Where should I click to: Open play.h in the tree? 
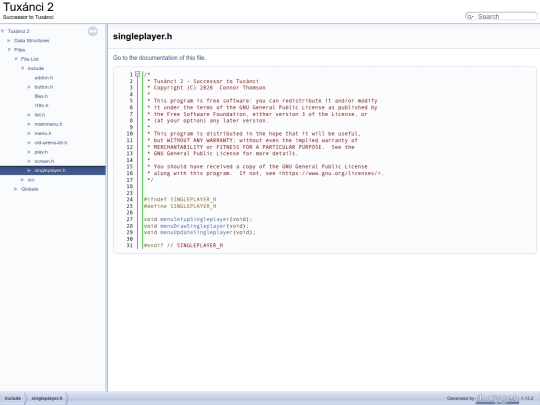point(41,152)
